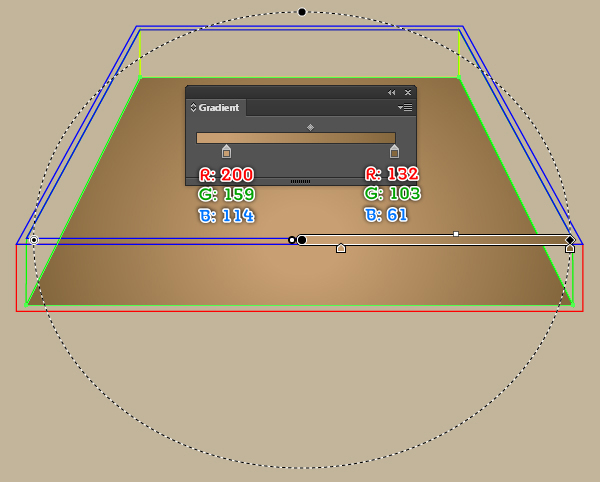Click the radial gradient top aspect-ratio handle
The height and width of the screenshot is (482, 600).
pos(302,12)
